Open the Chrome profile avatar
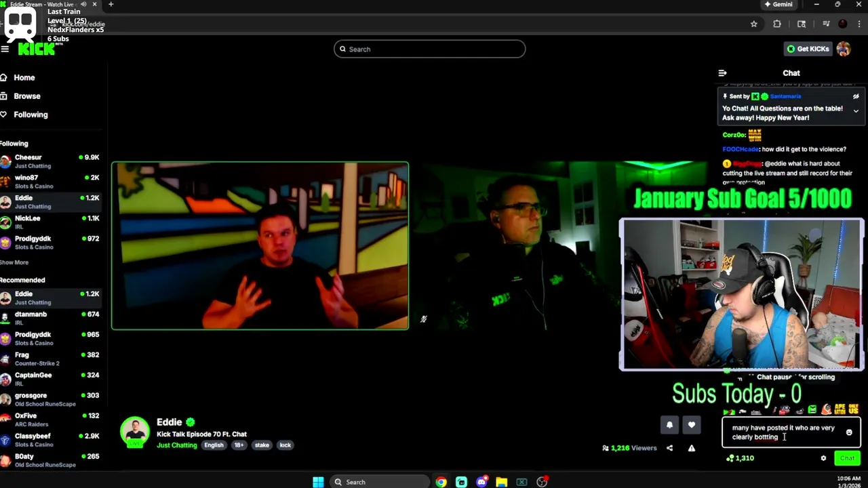The height and width of the screenshot is (488, 868). 842,24
